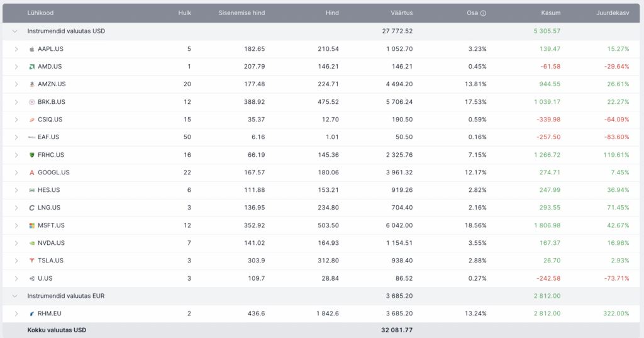
Task: Click the logo icon beside CSIQ.US
Action: click(x=31, y=120)
